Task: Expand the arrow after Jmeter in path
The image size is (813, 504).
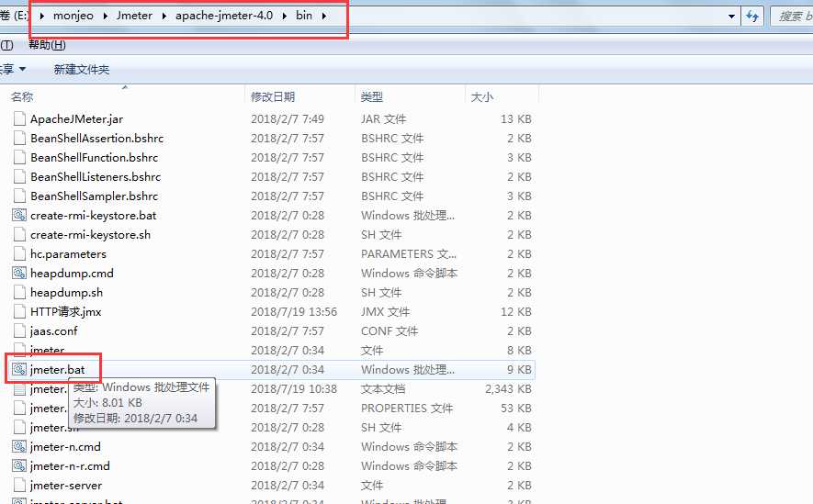Action: tap(164, 16)
